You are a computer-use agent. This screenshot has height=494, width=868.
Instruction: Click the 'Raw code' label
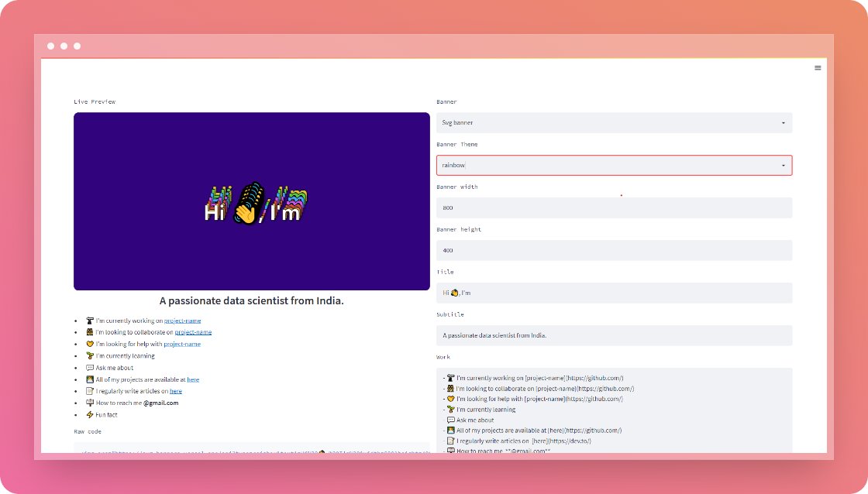tap(88, 431)
